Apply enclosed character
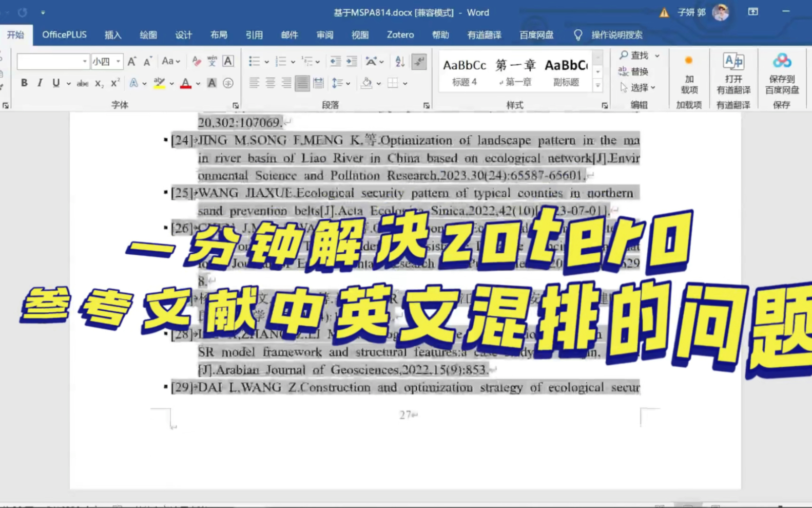Viewport: 812px width, 508px height. tap(228, 83)
